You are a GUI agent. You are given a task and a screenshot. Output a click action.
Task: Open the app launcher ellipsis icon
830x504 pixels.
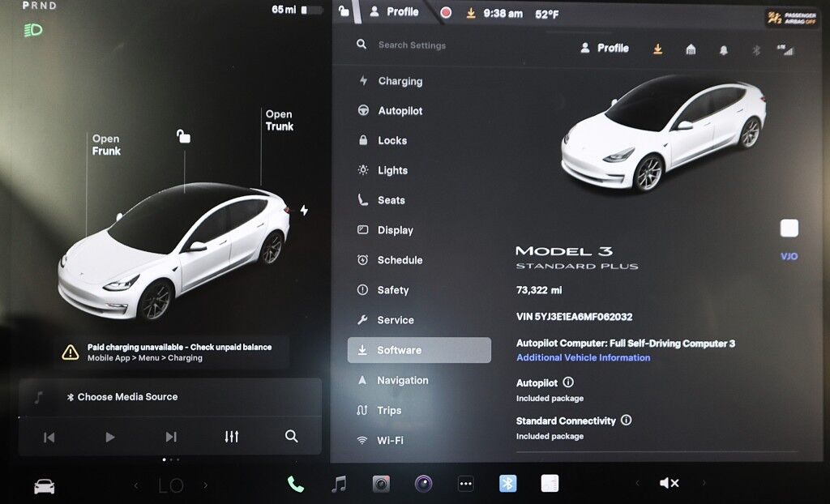466,482
